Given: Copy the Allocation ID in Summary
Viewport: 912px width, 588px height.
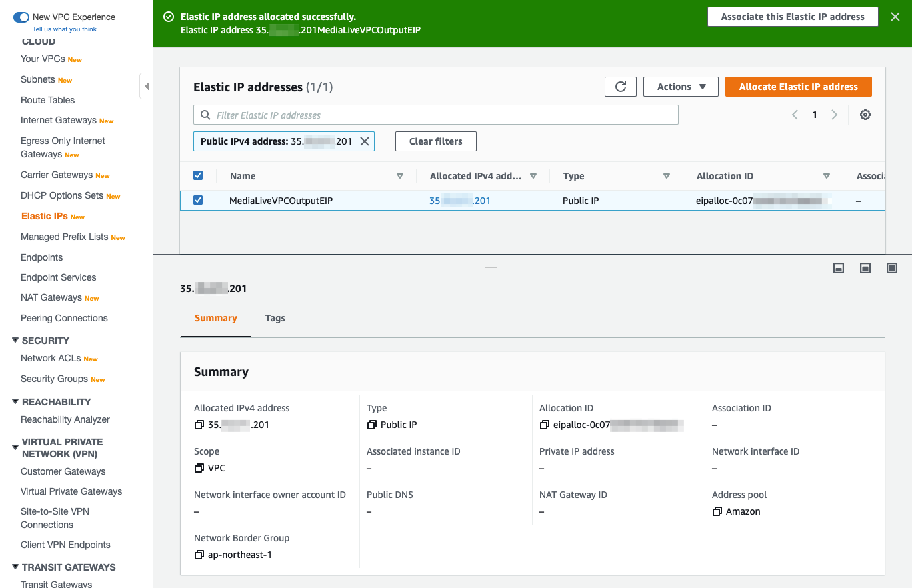Looking at the screenshot, I should (544, 425).
